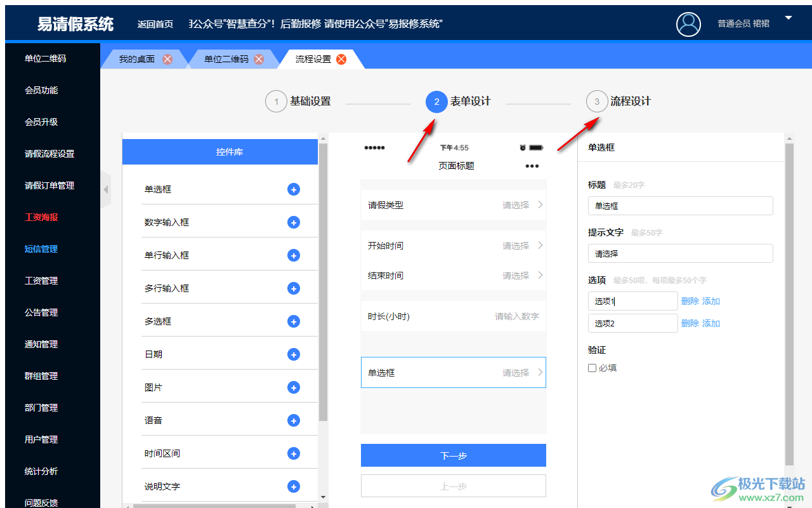Open the 结束时间 picker row
This screenshot has height=508, width=812.
tap(454, 276)
